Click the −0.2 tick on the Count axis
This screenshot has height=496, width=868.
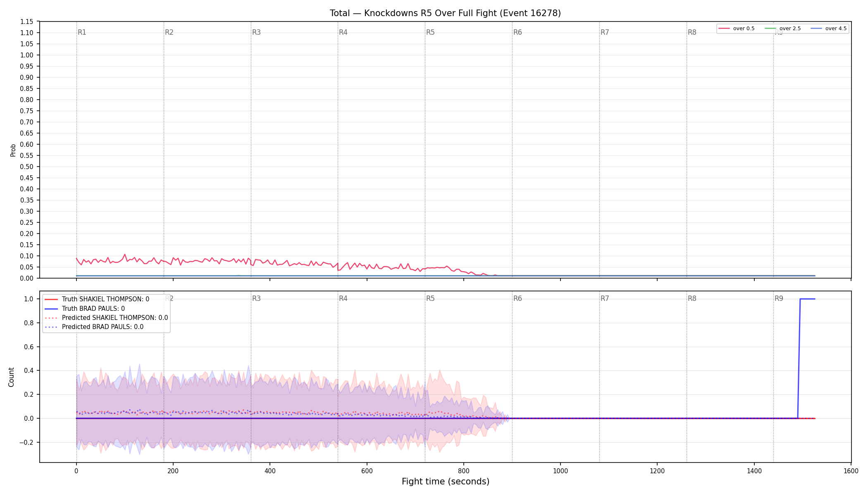pyautogui.click(x=26, y=442)
